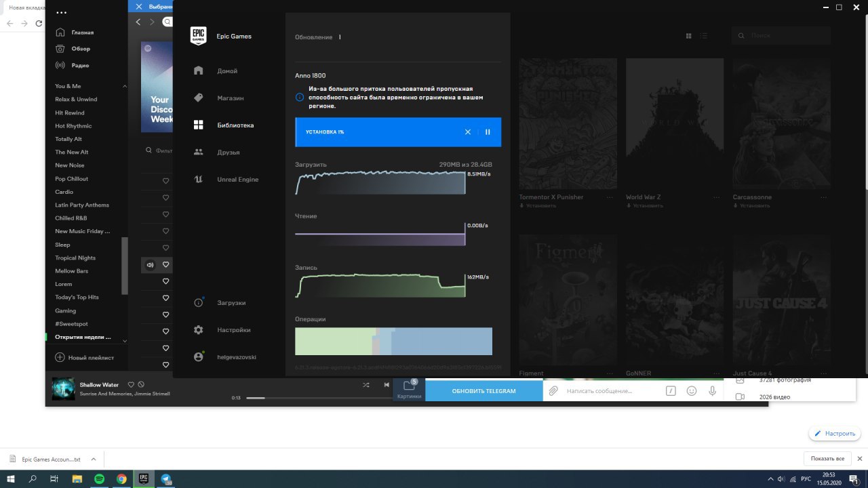
Task: Open Tropical Nights playlist
Action: click(x=75, y=258)
